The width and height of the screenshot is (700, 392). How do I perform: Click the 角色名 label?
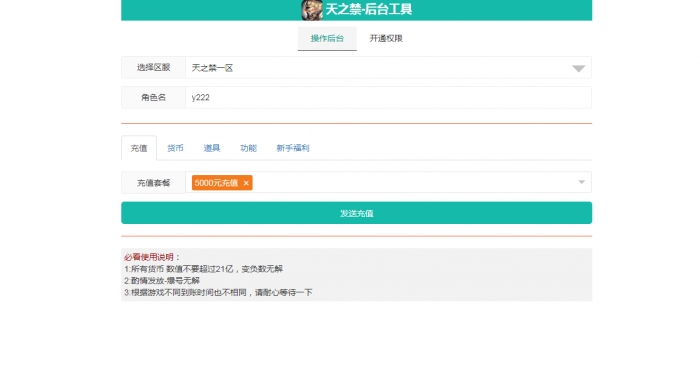[x=154, y=98]
